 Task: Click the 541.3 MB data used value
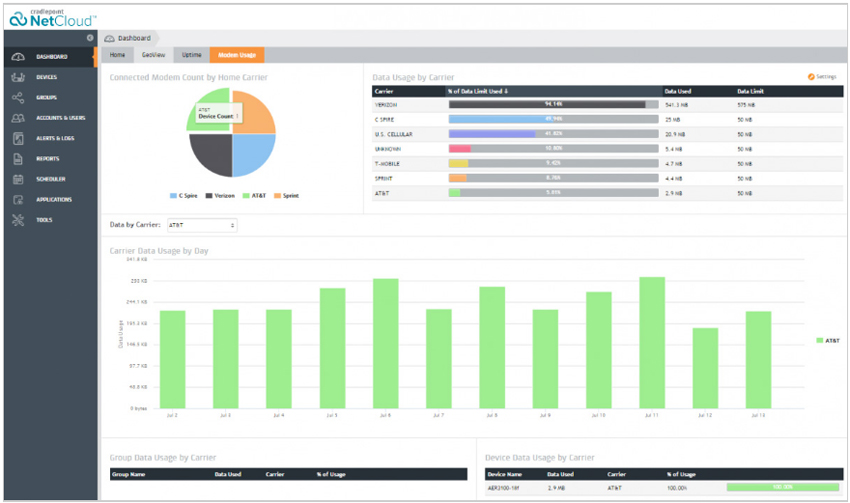coord(677,105)
